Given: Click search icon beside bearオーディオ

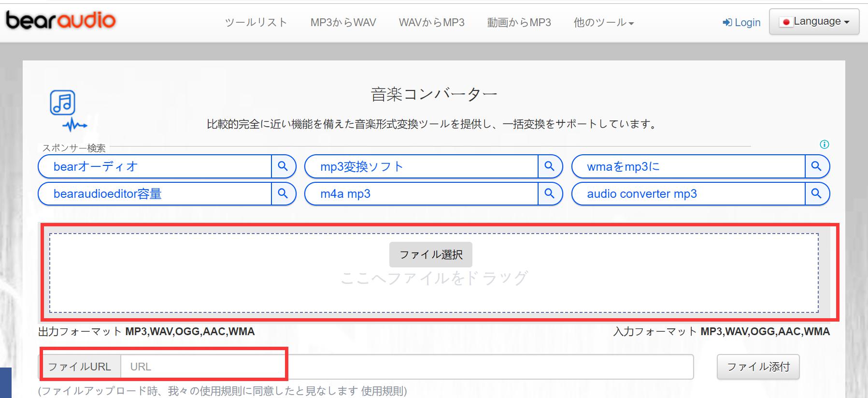Looking at the screenshot, I should (x=283, y=166).
